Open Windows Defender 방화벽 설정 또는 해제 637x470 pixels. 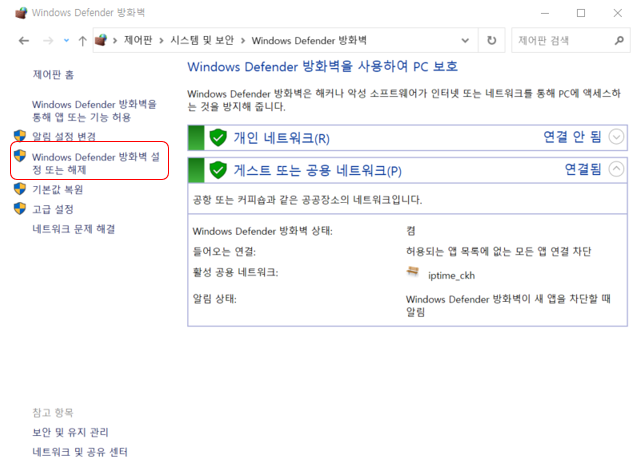[x=96, y=163]
